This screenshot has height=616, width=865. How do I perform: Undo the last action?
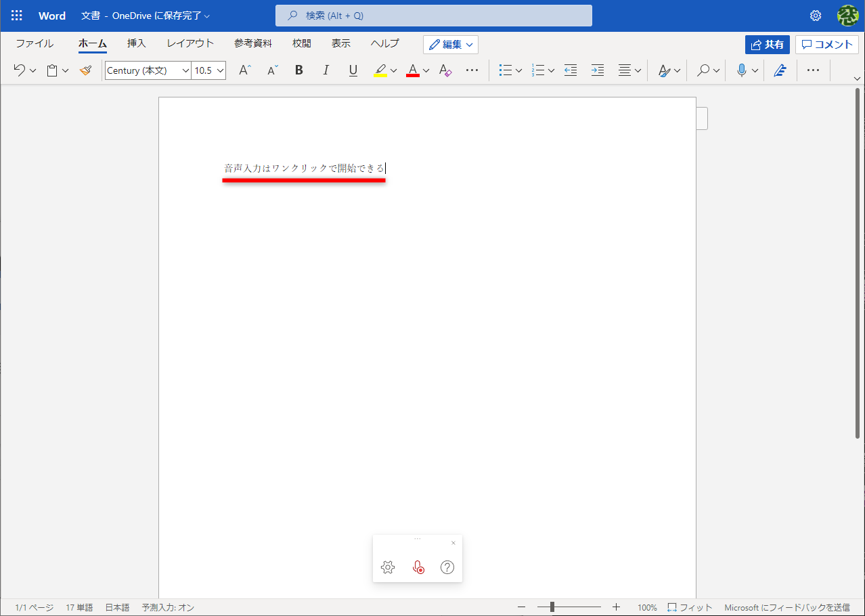20,70
